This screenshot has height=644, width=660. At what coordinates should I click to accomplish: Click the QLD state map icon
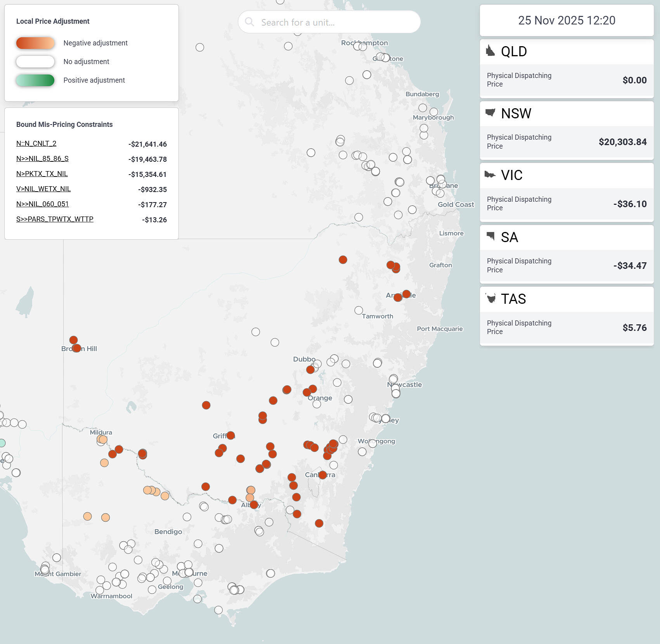tap(490, 51)
